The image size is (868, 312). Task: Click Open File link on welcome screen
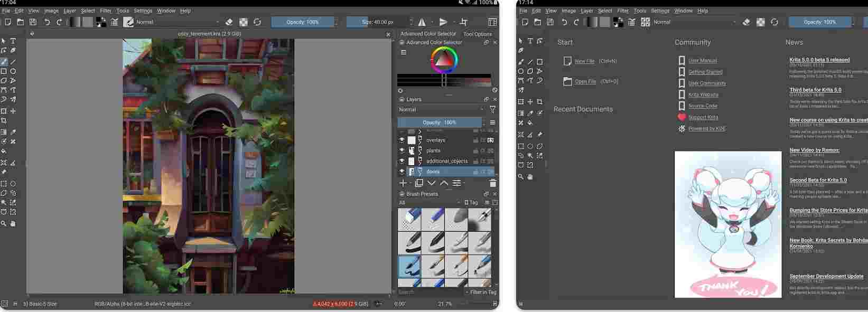(x=585, y=82)
